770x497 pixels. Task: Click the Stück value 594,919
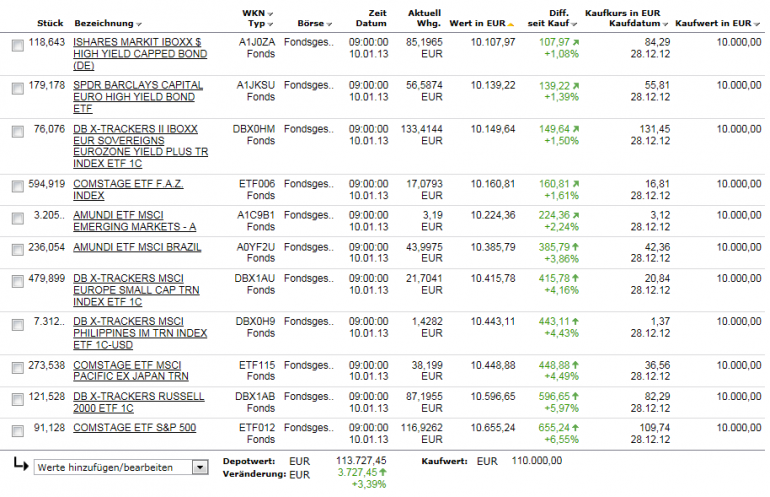(47, 184)
